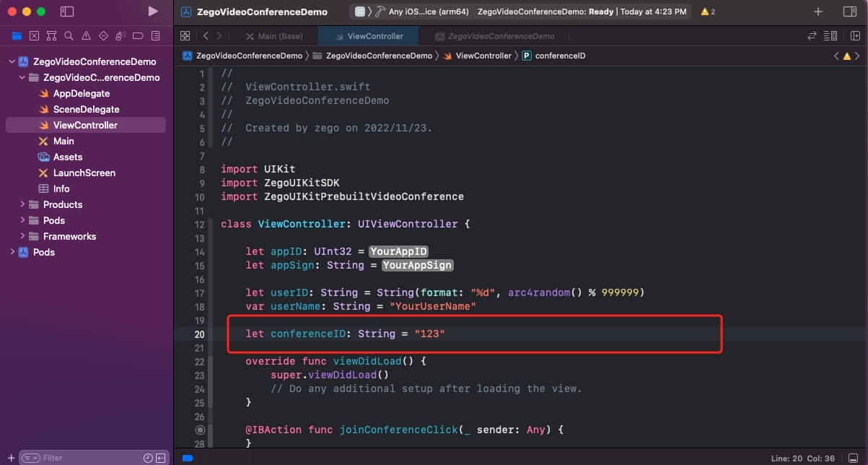Open the Main storyboard file
Screen dimensions: 868x465
pos(63,141)
